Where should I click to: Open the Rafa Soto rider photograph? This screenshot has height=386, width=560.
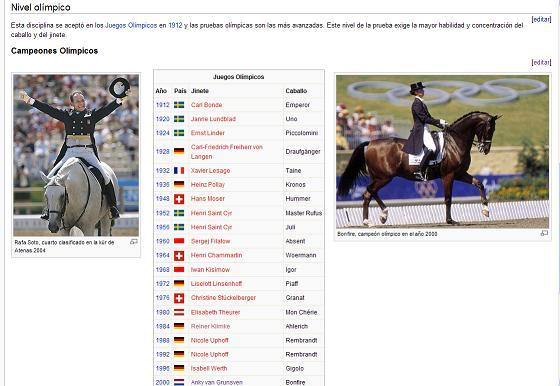click(x=76, y=155)
